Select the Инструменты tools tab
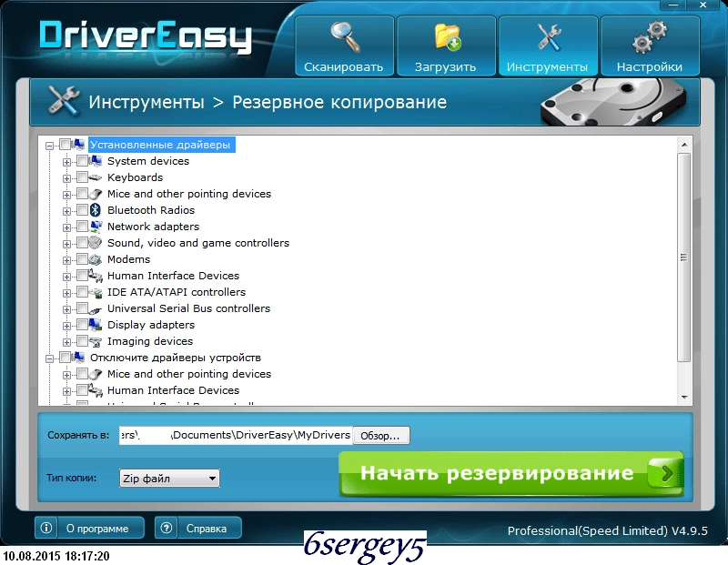 point(548,45)
